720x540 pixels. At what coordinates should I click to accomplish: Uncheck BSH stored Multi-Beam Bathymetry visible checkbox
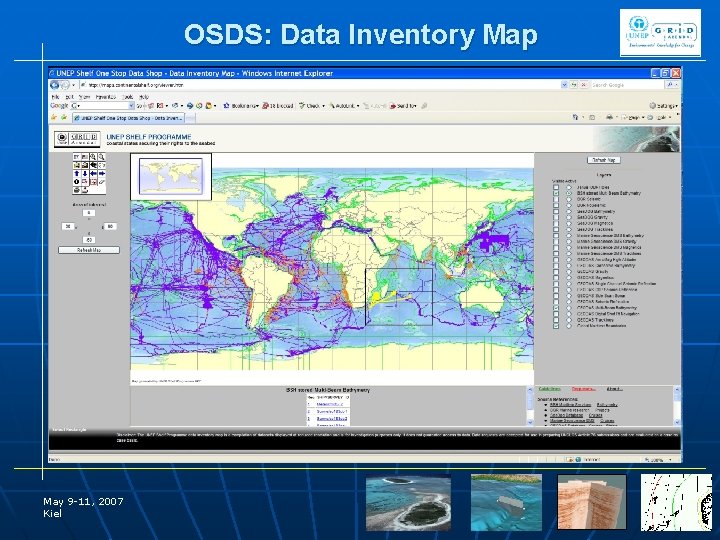point(556,193)
